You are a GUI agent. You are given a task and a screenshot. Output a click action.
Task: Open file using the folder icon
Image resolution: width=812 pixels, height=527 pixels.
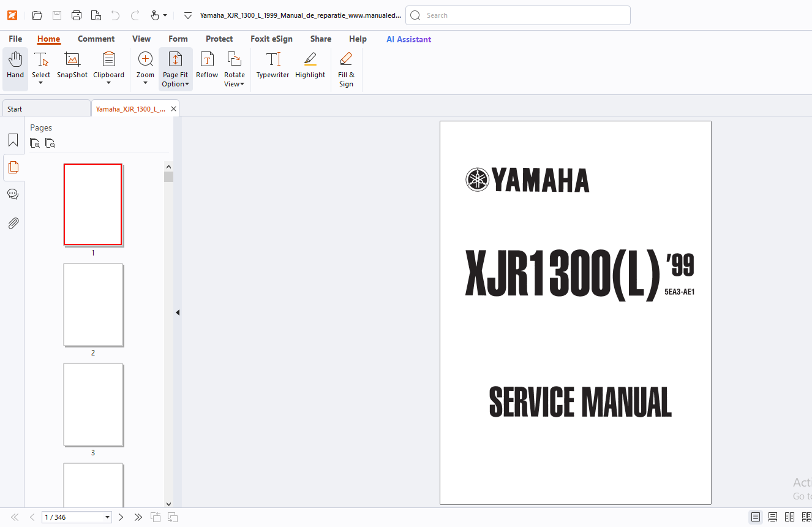click(37, 15)
